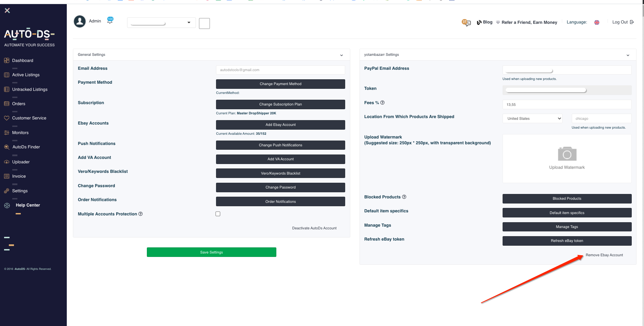644x326 pixels.
Task: Open Help Center from the sidebar
Action: tap(28, 205)
